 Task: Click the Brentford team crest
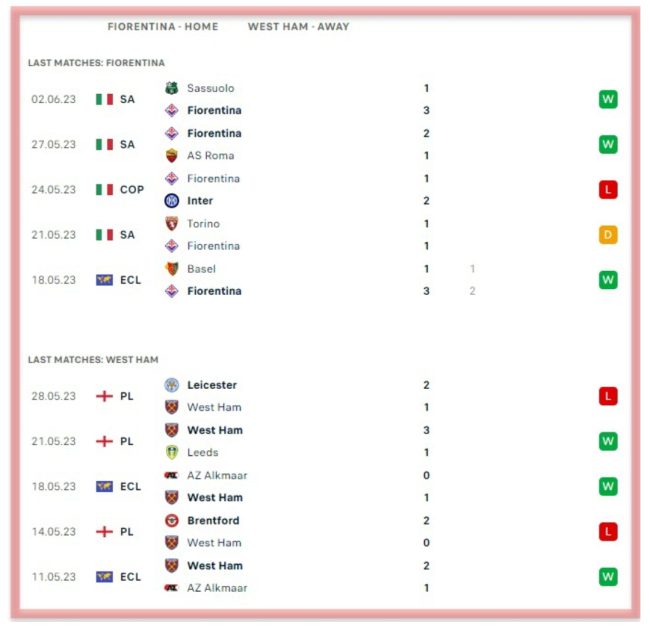pos(171,521)
